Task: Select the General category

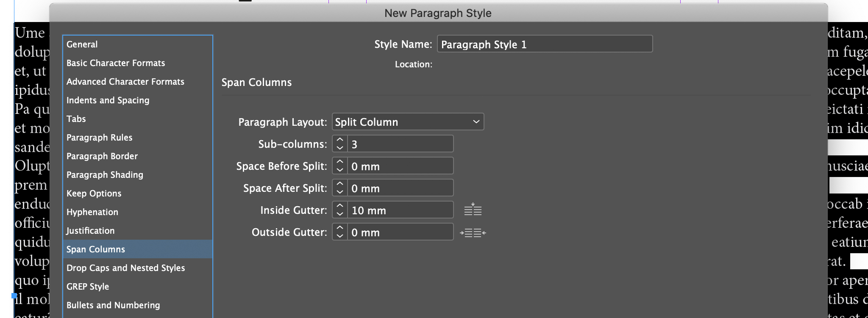Action: (82, 44)
